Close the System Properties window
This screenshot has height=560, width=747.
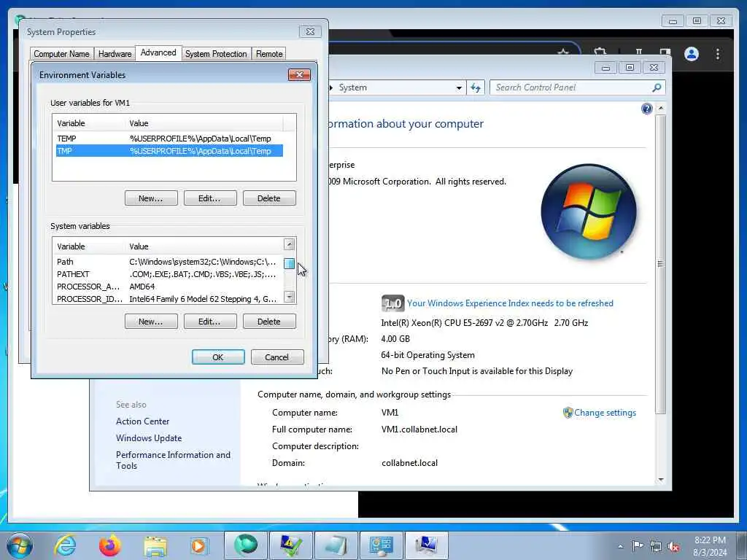click(x=310, y=32)
